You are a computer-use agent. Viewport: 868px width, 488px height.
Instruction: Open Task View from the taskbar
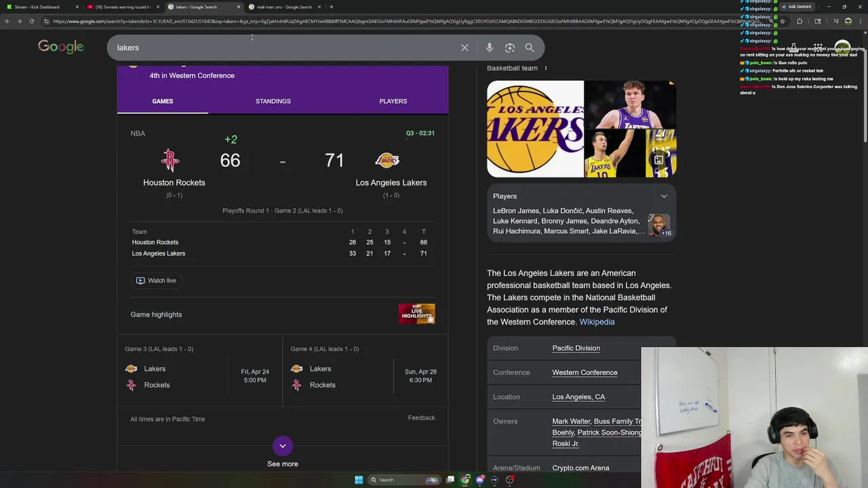pyautogui.click(x=450, y=480)
